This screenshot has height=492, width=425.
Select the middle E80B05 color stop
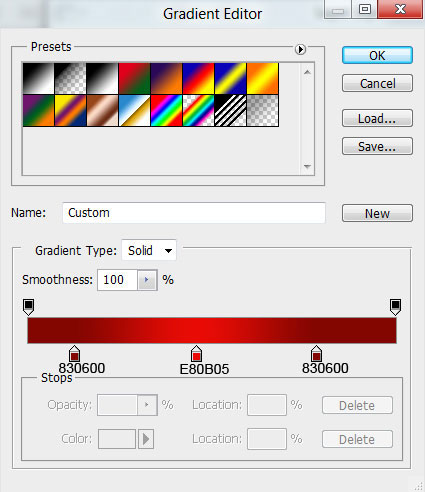pyautogui.click(x=196, y=354)
